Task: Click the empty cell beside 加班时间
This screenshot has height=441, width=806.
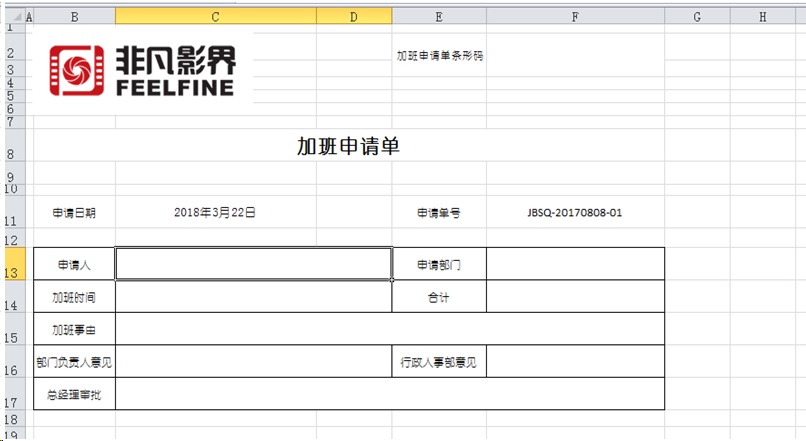Action: click(x=253, y=297)
